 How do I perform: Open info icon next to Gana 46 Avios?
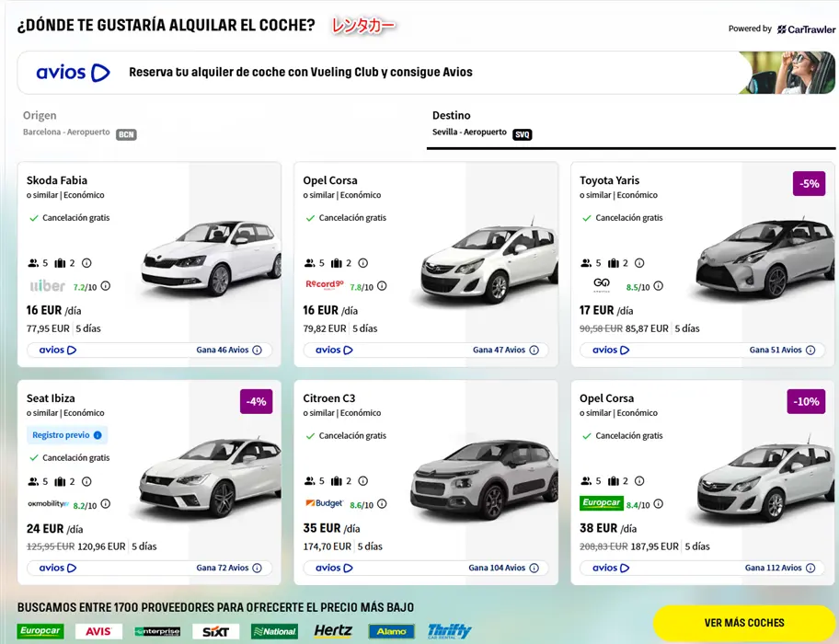pos(257,351)
